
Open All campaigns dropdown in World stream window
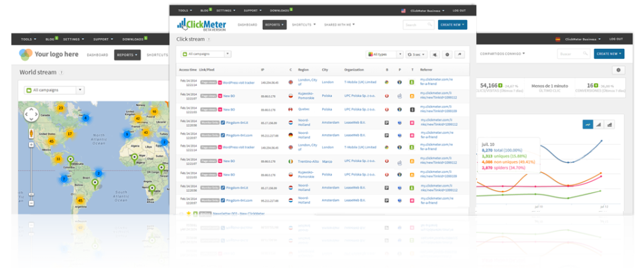point(54,90)
